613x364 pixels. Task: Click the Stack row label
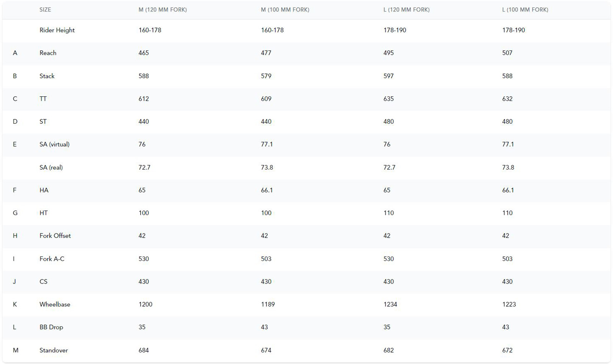[47, 76]
